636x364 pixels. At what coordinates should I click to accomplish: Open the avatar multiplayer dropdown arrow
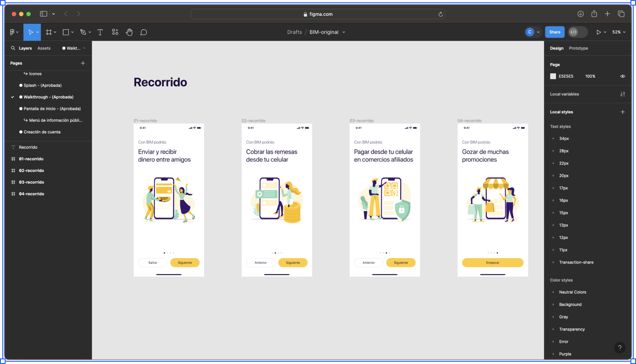point(538,32)
